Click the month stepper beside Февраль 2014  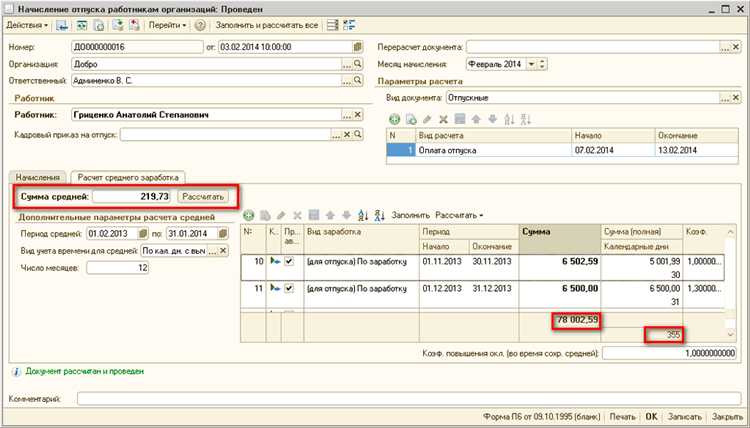click(543, 64)
